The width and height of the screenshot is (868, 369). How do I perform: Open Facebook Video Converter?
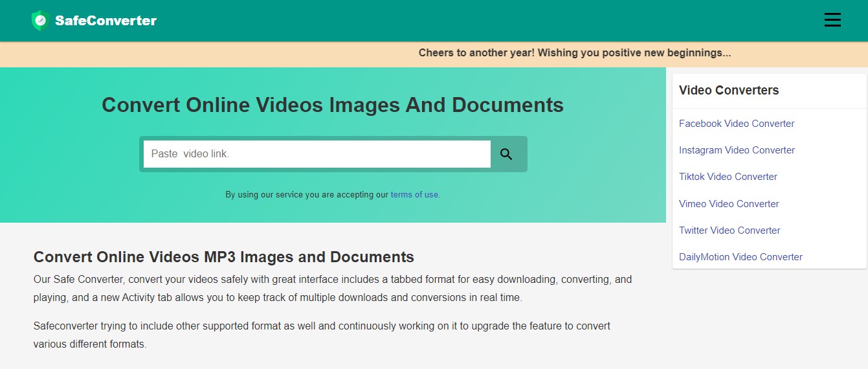point(736,124)
